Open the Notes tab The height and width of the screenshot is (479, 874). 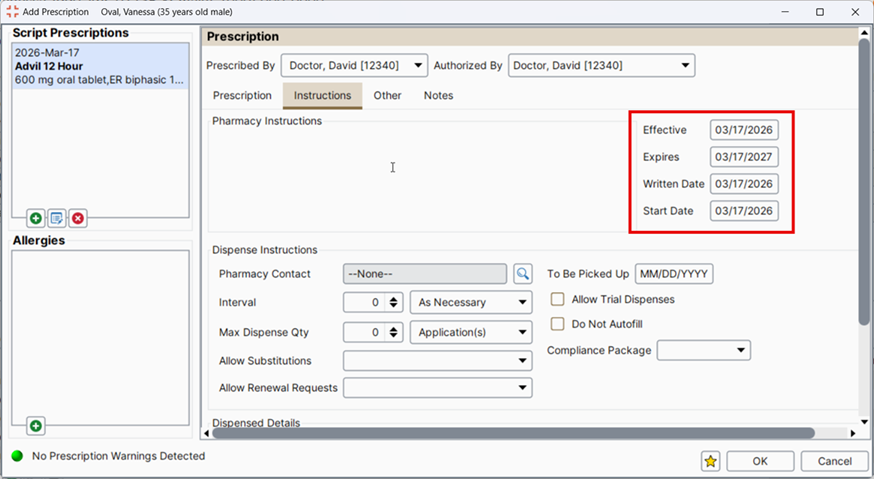click(x=438, y=96)
